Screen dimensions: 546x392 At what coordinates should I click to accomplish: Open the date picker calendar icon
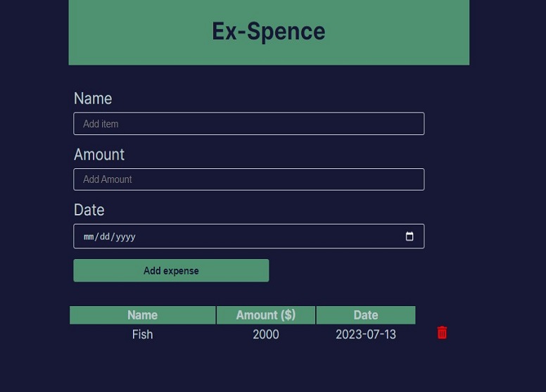coord(410,236)
